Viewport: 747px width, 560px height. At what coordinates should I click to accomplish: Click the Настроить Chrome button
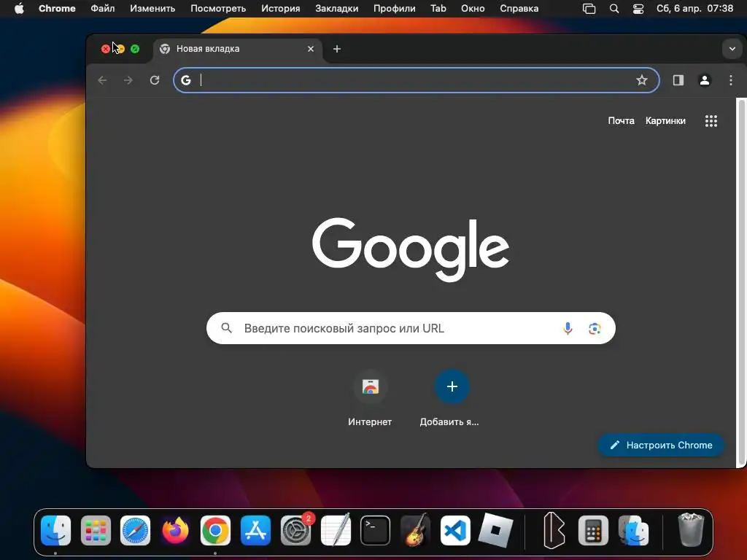661,446
